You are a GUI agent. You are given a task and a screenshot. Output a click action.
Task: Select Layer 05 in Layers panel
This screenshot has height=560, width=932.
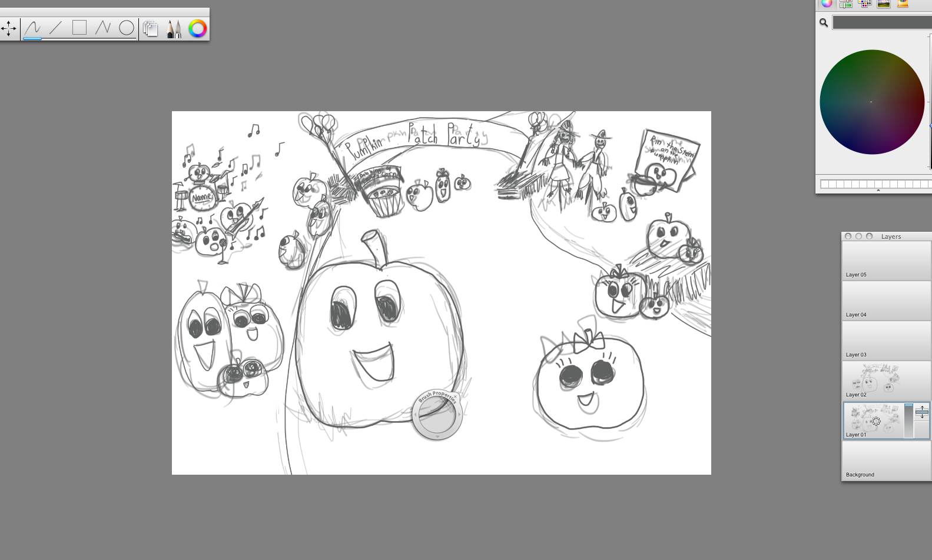(886, 261)
